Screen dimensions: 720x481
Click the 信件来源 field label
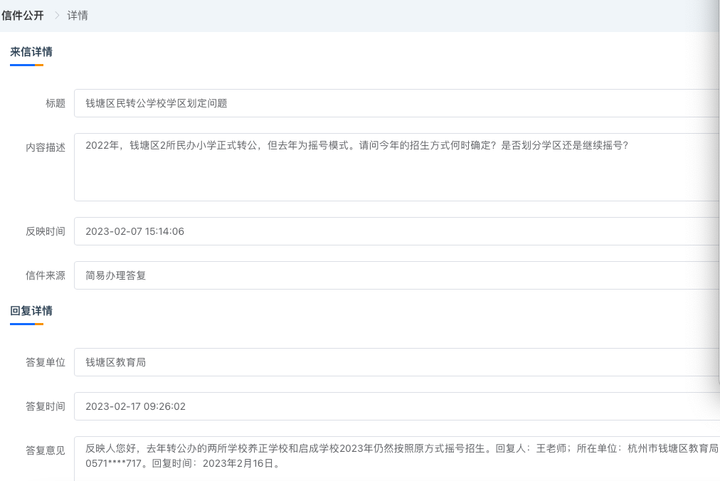(x=45, y=275)
